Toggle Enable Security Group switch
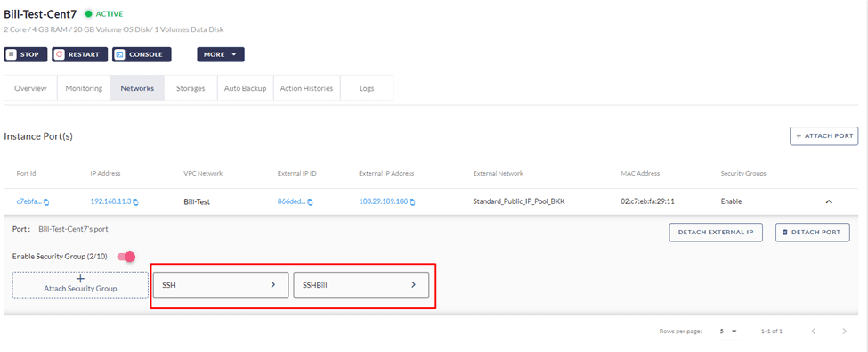This screenshot has width=868, height=352. pos(126,256)
